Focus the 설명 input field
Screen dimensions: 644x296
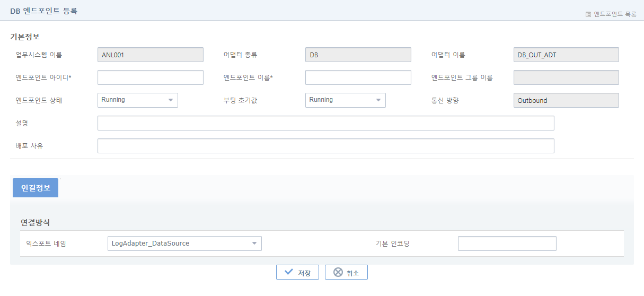click(x=326, y=123)
